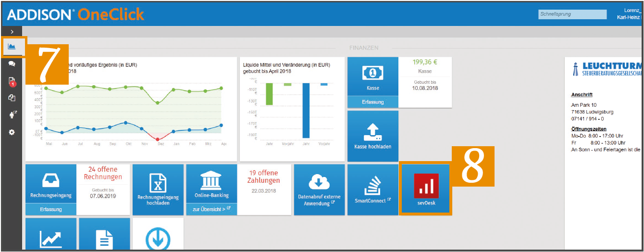Open the chat messages sidebar icon

click(12, 63)
